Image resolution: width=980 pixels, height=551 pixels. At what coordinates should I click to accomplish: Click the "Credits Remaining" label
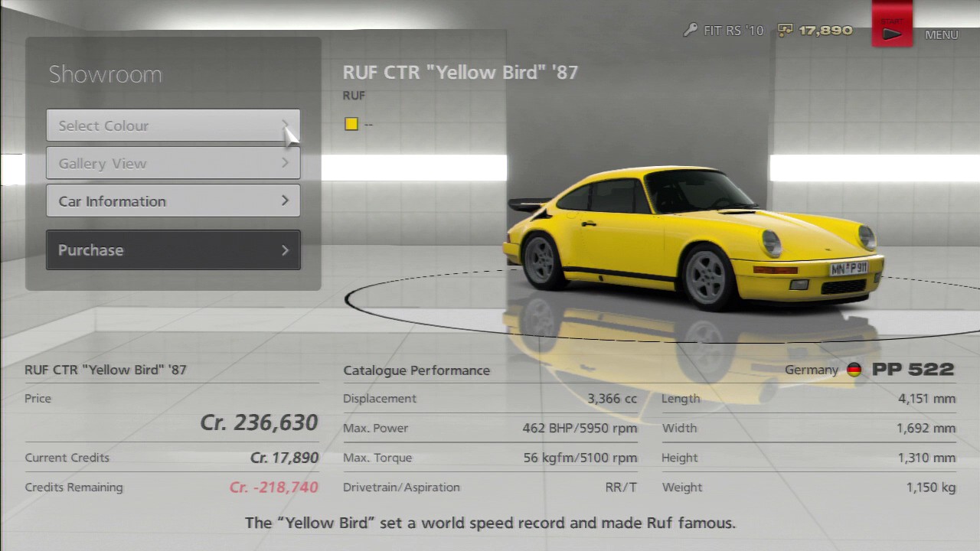click(73, 487)
